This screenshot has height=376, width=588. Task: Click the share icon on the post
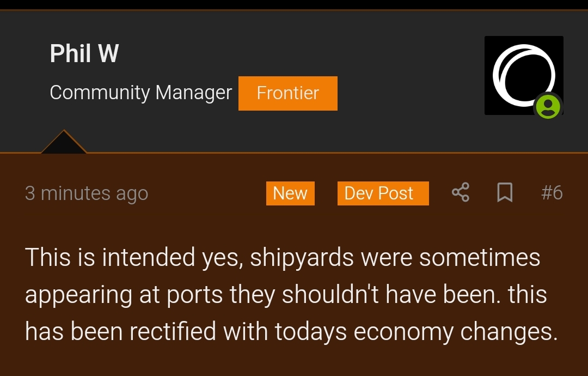click(x=461, y=192)
